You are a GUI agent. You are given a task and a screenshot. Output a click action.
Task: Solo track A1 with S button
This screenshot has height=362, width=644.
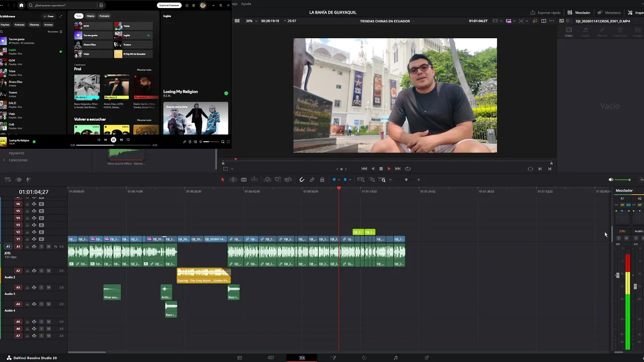41,246
